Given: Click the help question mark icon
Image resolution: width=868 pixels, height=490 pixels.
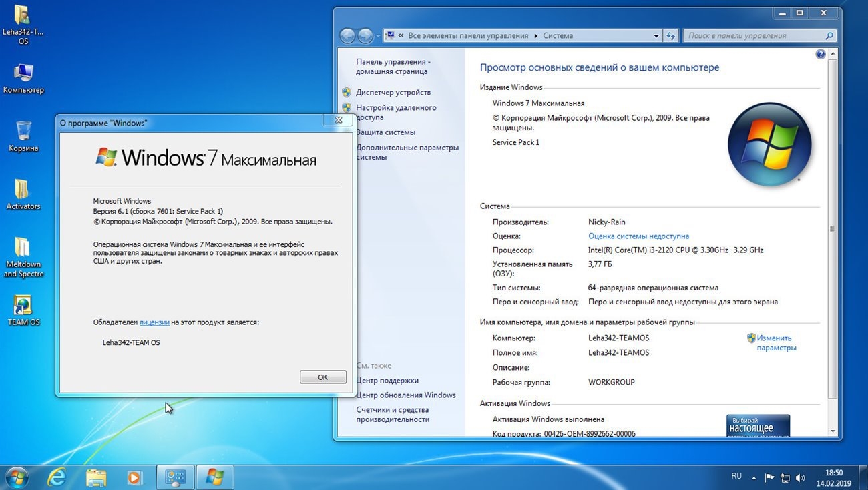Looking at the screenshot, I should [x=821, y=55].
